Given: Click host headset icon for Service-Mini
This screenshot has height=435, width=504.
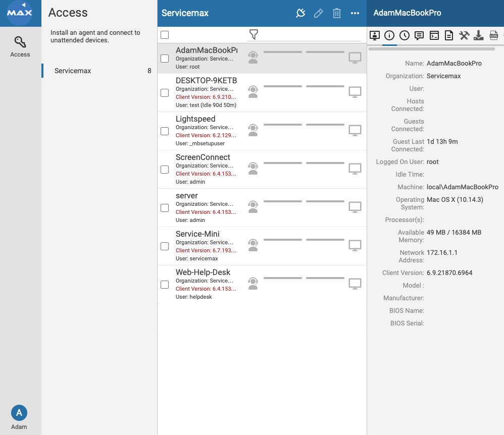Looking at the screenshot, I should pos(254,245).
